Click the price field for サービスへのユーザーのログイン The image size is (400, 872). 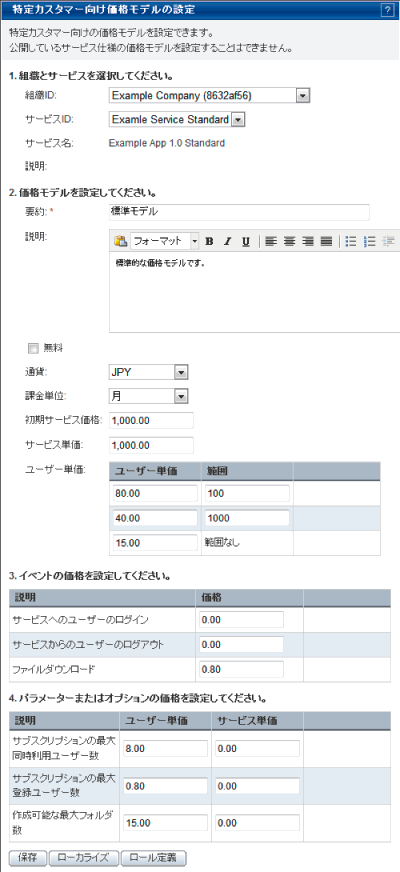point(241,619)
